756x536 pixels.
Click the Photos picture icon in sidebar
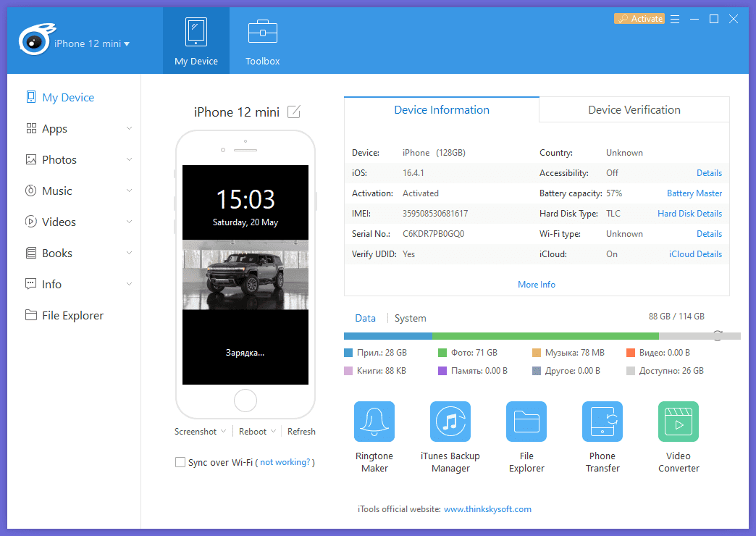point(31,159)
